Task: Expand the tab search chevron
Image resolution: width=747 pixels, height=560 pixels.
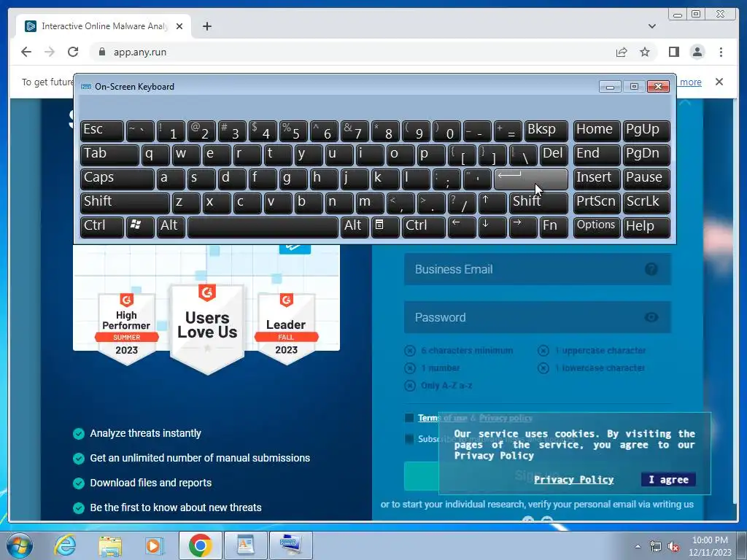Action: tap(651, 26)
